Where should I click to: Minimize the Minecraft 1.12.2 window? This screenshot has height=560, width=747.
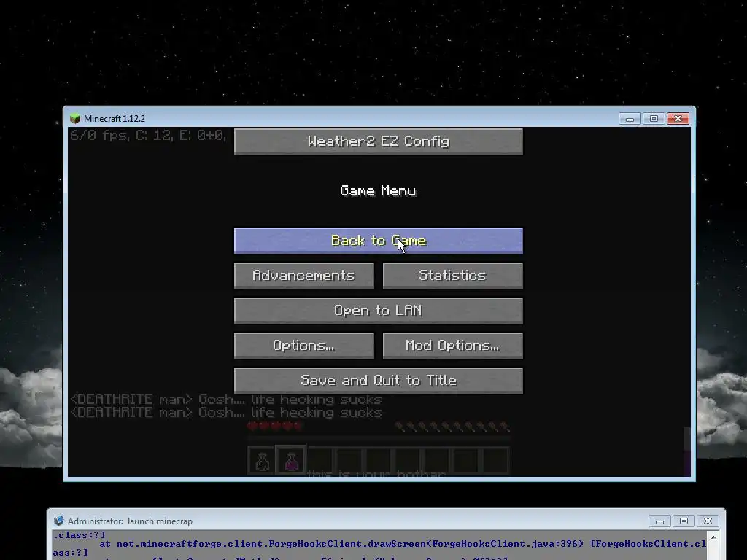[x=630, y=119]
